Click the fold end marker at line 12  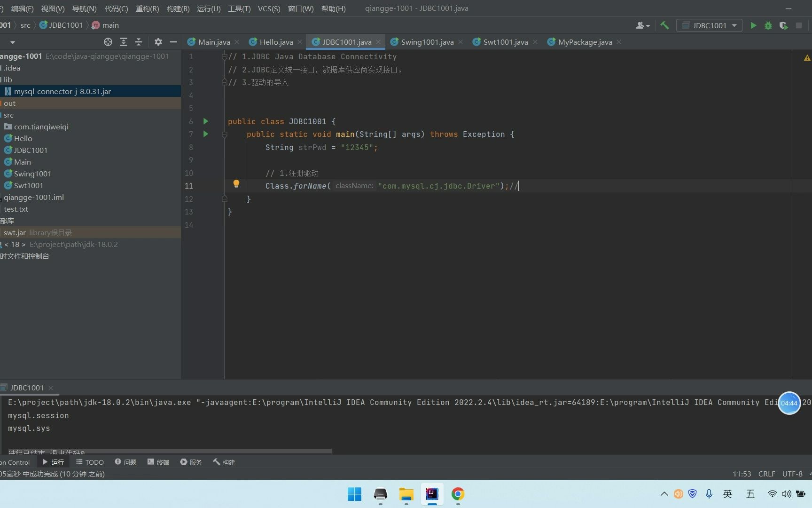coord(224,199)
